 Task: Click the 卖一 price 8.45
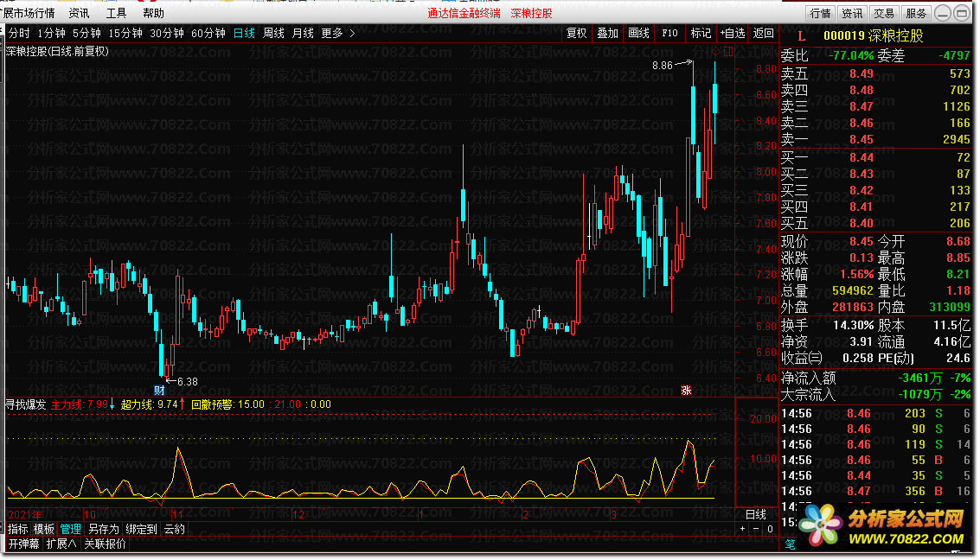coord(862,139)
